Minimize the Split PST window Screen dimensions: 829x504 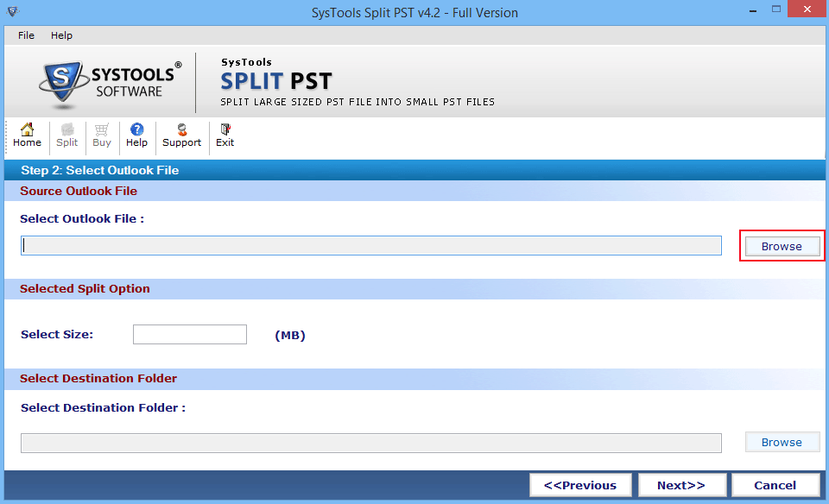[752, 10]
